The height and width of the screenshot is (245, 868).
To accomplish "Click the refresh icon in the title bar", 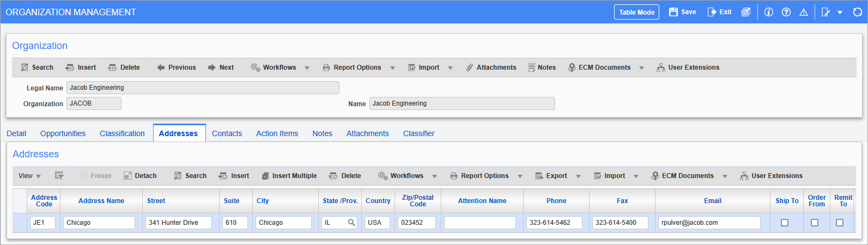I will [857, 12].
